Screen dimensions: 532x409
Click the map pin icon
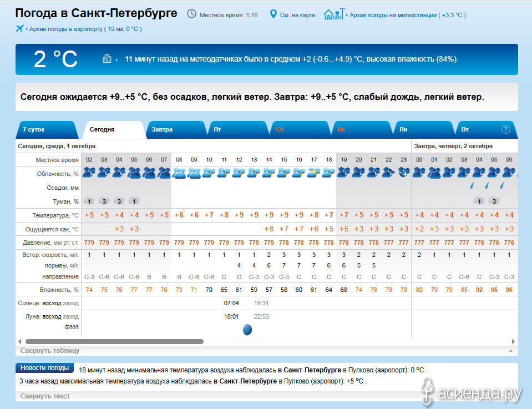tap(273, 14)
